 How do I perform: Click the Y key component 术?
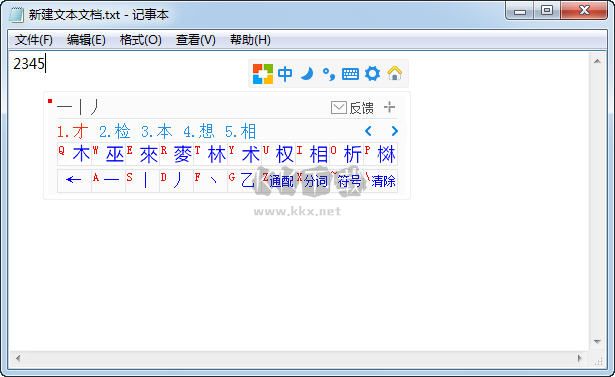coord(245,154)
